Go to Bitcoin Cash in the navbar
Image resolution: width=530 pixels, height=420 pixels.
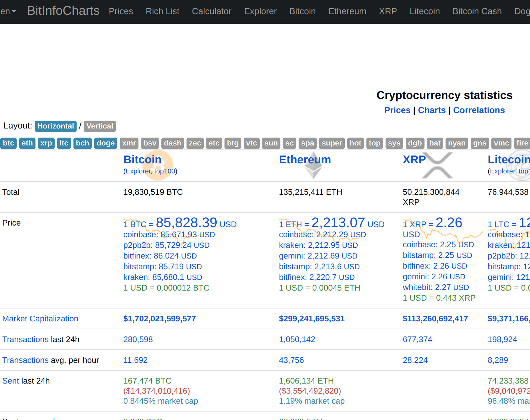pyautogui.click(x=477, y=11)
